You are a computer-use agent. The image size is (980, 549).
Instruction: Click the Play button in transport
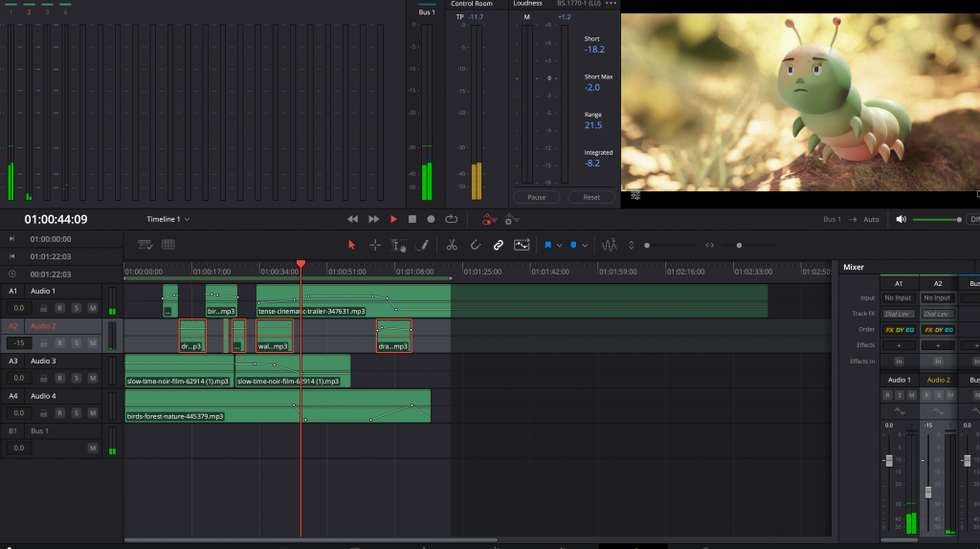393,219
